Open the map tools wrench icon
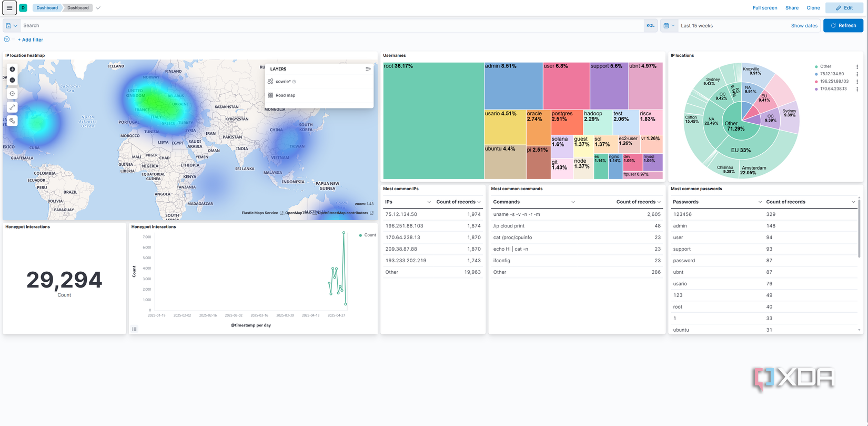 click(x=12, y=121)
